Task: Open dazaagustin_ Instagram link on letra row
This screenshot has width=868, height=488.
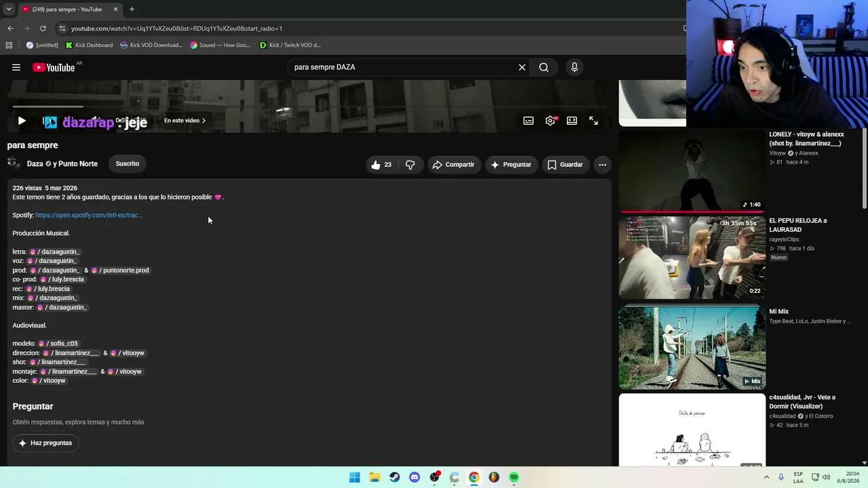Action: [54, 251]
